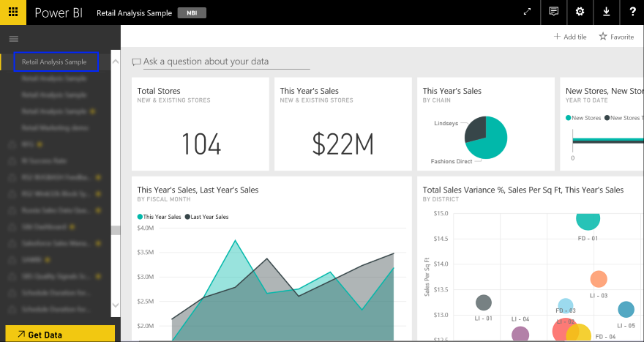
Task: Collapse the navigation pane hamburger icon
Action: 13,38
